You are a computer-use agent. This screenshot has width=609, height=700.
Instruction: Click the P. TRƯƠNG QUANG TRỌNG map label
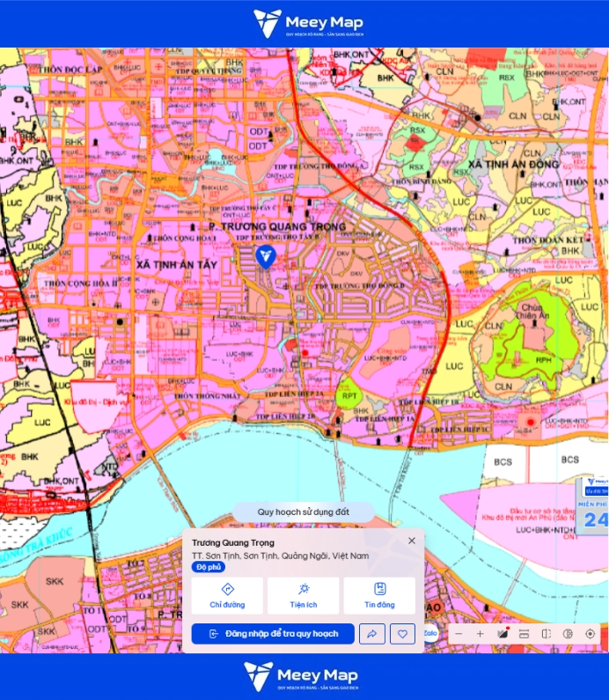[277, 226]
